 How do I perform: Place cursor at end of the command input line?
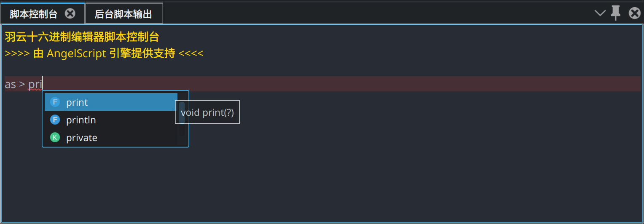[337, 84]
